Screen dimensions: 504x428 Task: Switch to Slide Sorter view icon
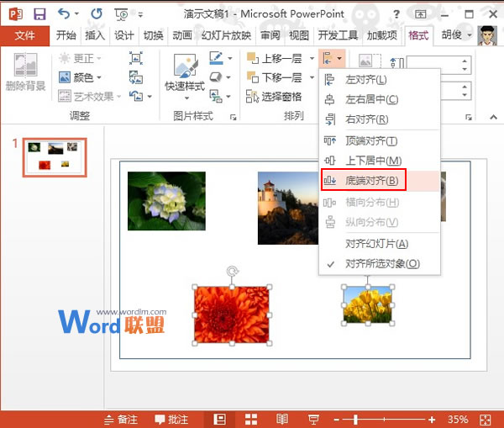(251, 420)
